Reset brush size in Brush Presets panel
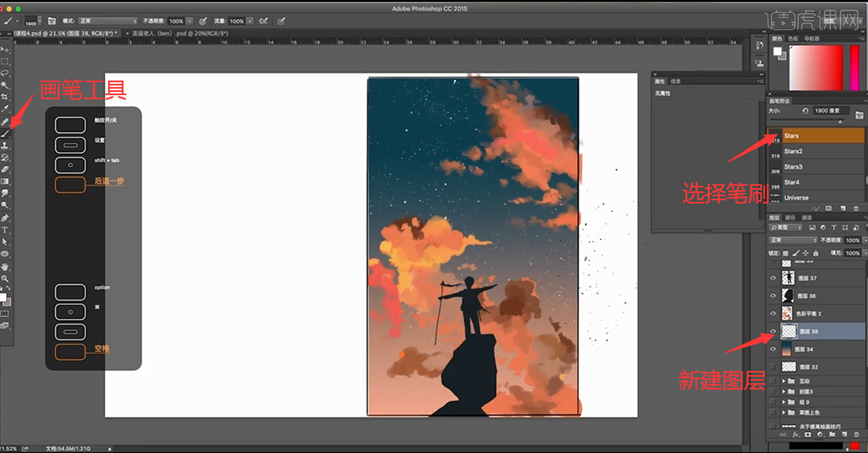The height and width of the screenshot is (453, 868). 805,111
